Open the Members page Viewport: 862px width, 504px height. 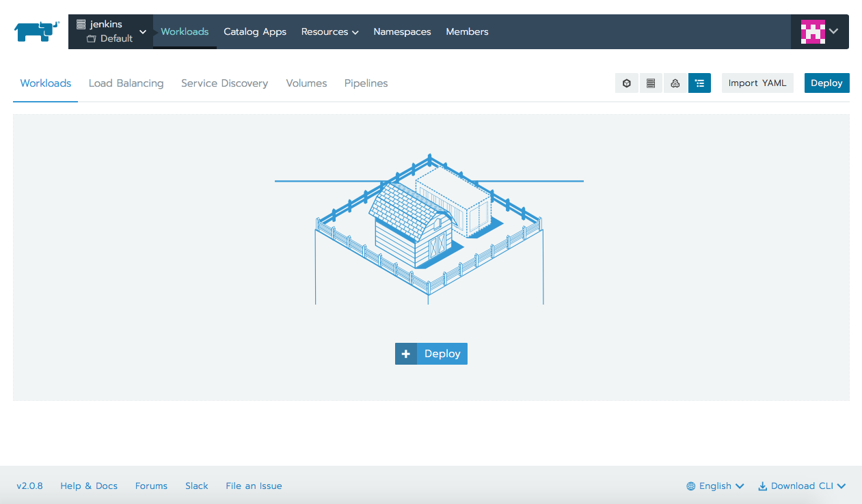coord(467,31)
